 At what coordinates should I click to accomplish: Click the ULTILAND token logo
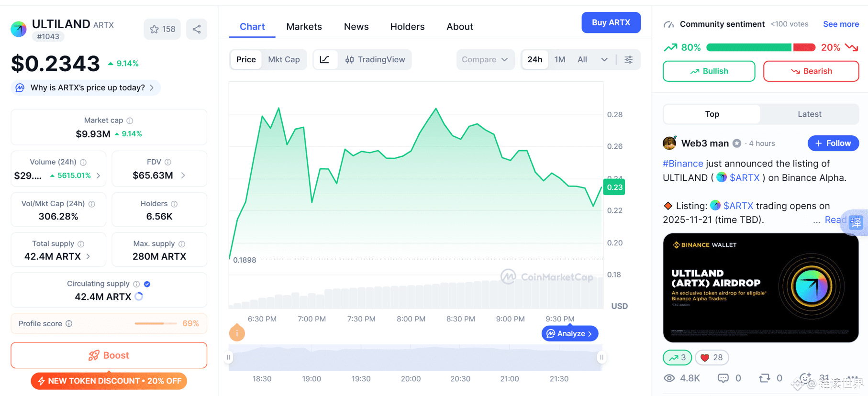(19, 29)
